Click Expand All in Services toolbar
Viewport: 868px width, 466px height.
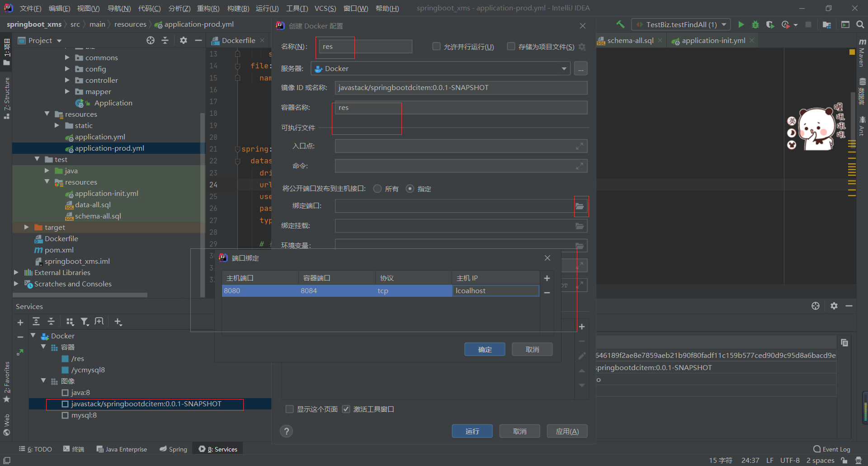click(x=36, y=322)
